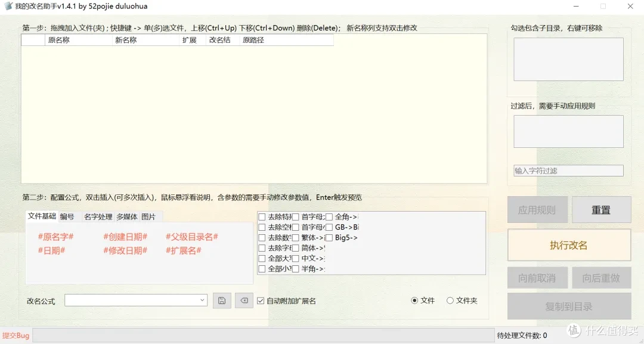Click the #父级目录名# formula tag
Viewport: 644px width, 344px height.
pyautogui.click(x=192, y=237)
